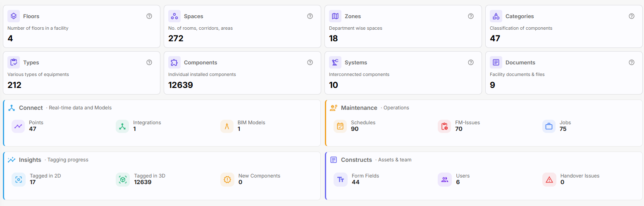Viewport: 644px width, 206px height.
Task: Open the Documents title
Action: pos(520,62)
